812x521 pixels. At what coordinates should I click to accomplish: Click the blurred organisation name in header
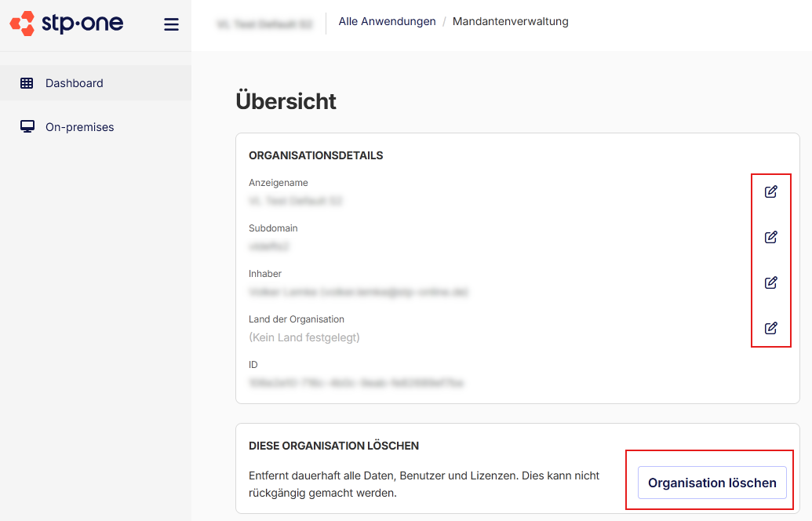[264, 24]
